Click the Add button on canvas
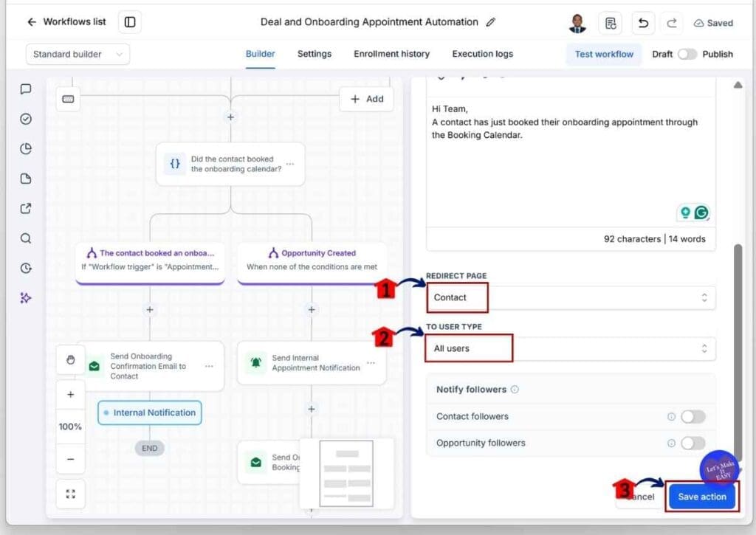756x535 pixels. tap(367, 99)
